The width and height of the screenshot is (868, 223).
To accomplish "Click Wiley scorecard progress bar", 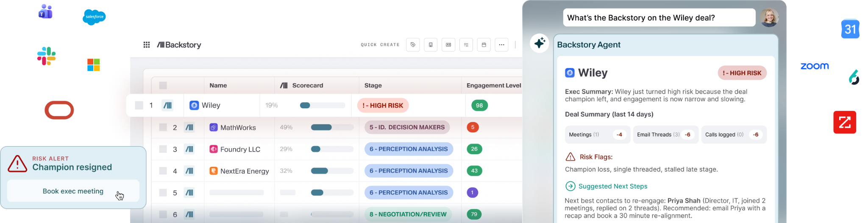I will 323,105.
